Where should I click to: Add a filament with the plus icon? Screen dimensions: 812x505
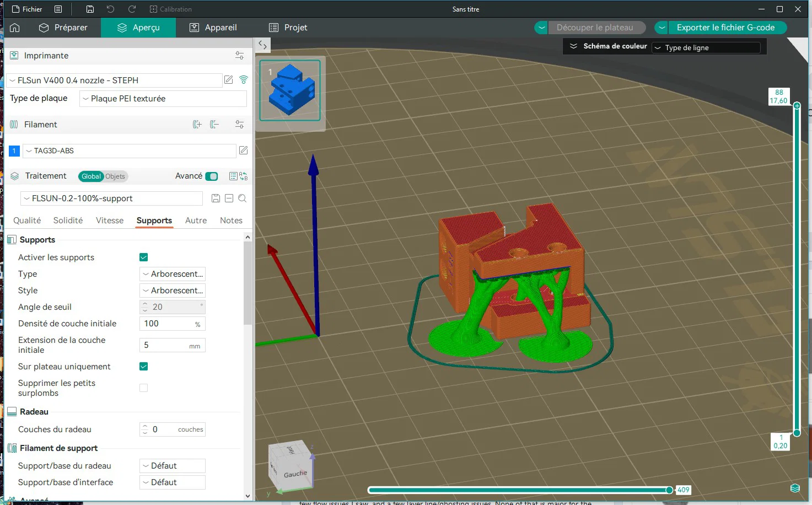click(x=197, y=125)
